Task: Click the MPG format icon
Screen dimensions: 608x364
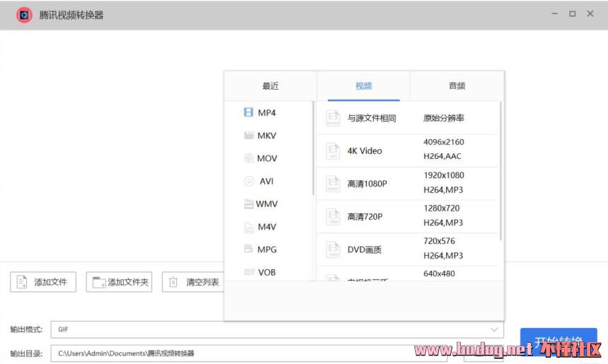Action: pos(248,249)
